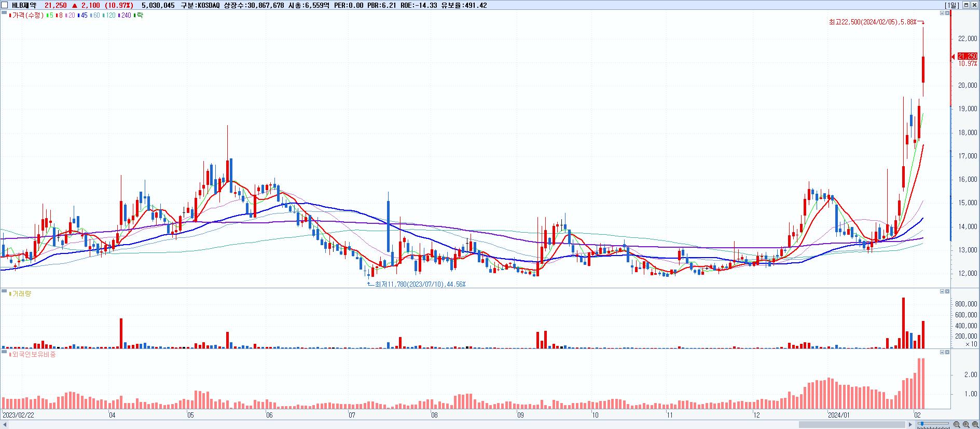Image resolution: width=980 pixels, height=429 pixels.
Task: Minimize the 거래량 volume panel
Action: 942,291
